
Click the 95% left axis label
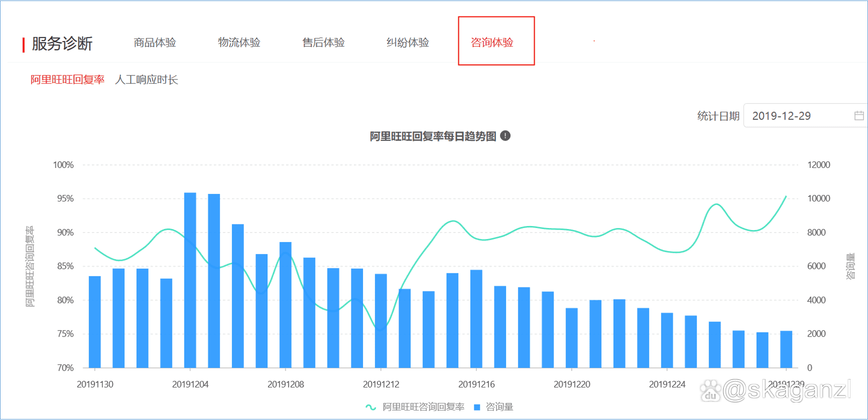coord(65,198)
